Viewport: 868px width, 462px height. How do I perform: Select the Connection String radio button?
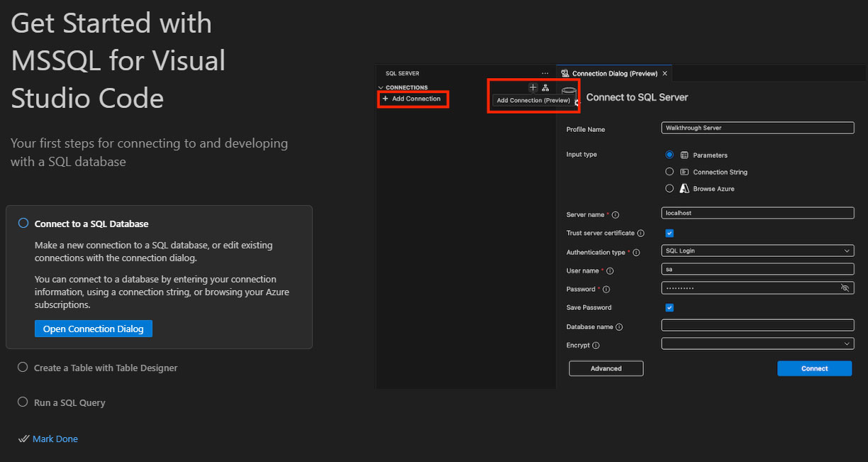669,172
